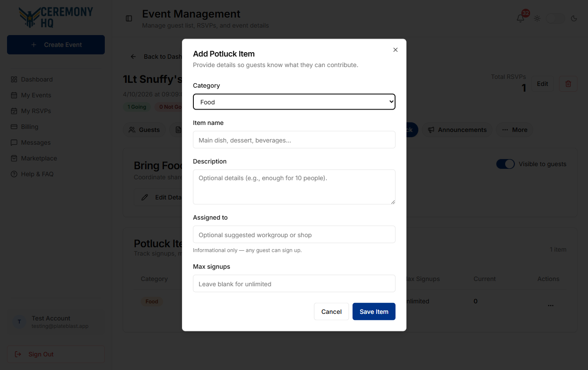Cancel adding the potluck item

[331, 312]
